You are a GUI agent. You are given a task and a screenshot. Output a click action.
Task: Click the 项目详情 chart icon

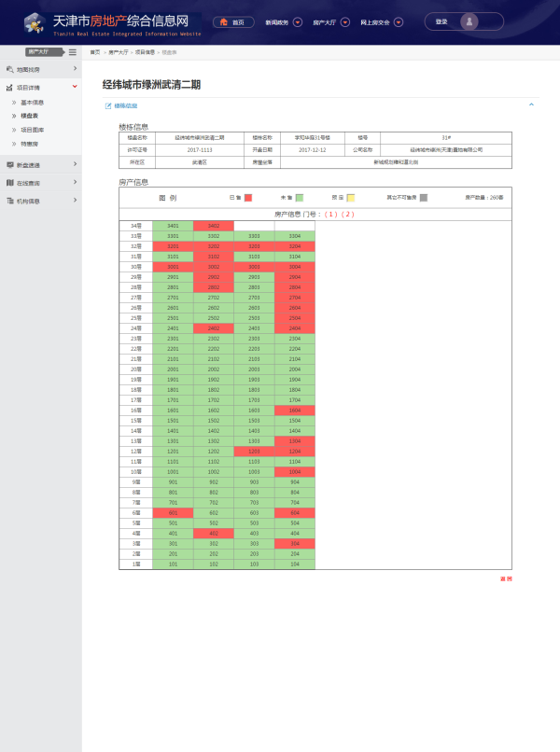(9, 88)
